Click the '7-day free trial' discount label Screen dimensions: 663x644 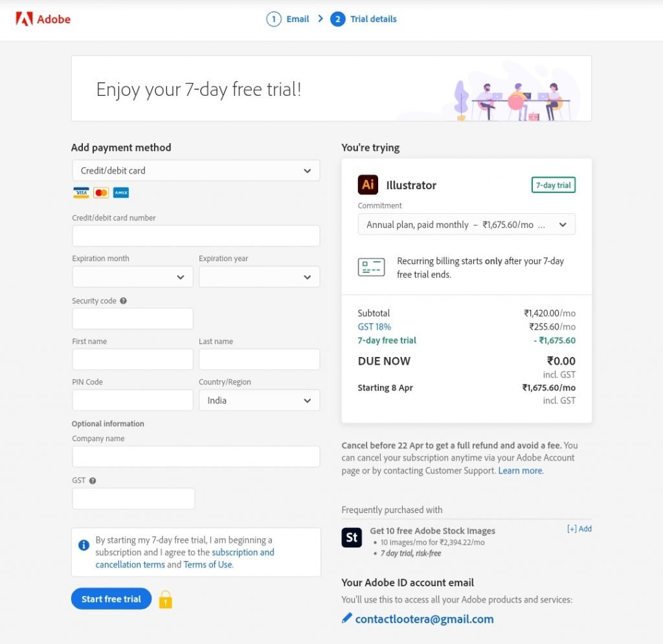[x=387, y=340]
